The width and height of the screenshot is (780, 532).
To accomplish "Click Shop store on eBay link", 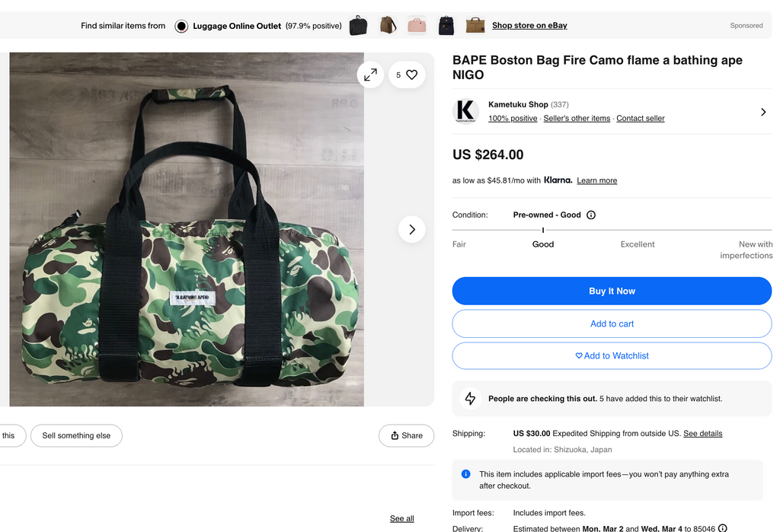I will [x=529, y=26].
